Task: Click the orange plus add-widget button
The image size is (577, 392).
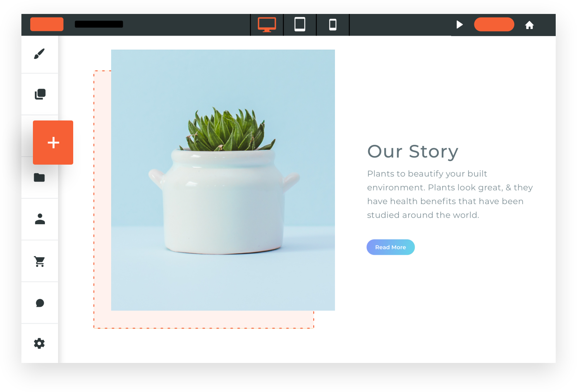Action: [53, 143]
